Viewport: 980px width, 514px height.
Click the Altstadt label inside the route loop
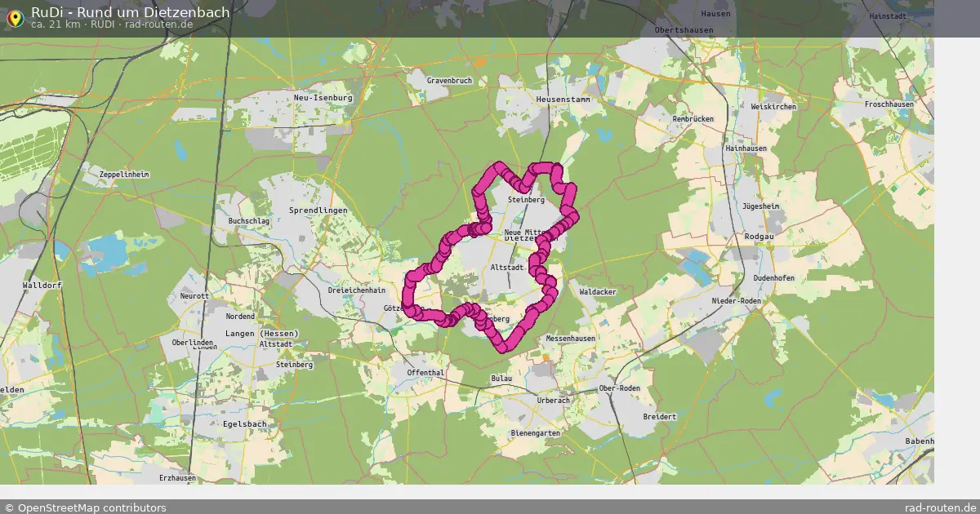pyautogui.click(x=506, y=268)
